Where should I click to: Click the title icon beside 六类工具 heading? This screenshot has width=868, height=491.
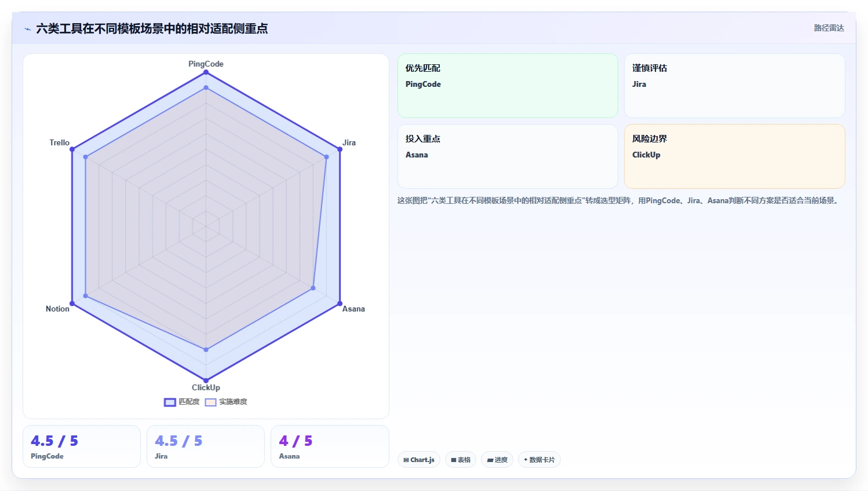(27, 29)
